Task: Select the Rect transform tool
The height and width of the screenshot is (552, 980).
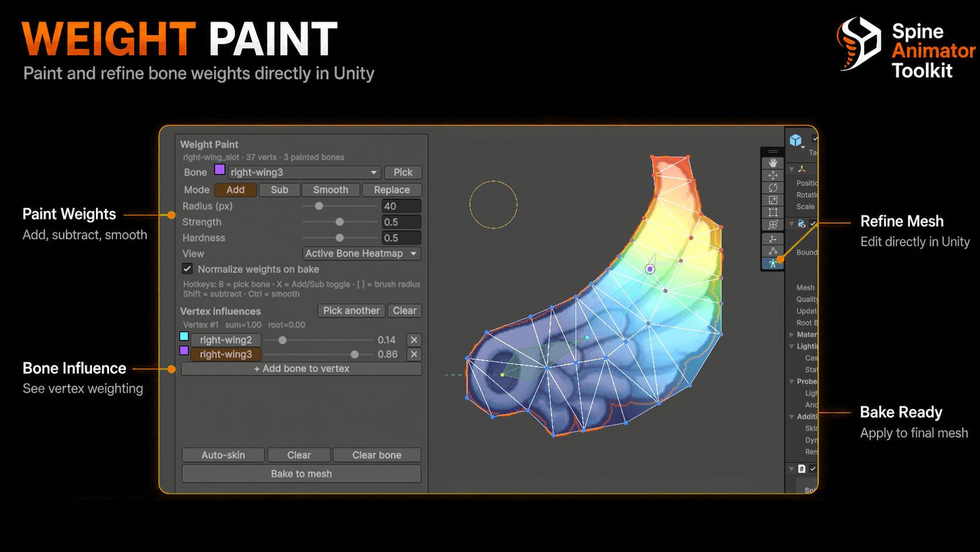Action: tap(773, 212)
